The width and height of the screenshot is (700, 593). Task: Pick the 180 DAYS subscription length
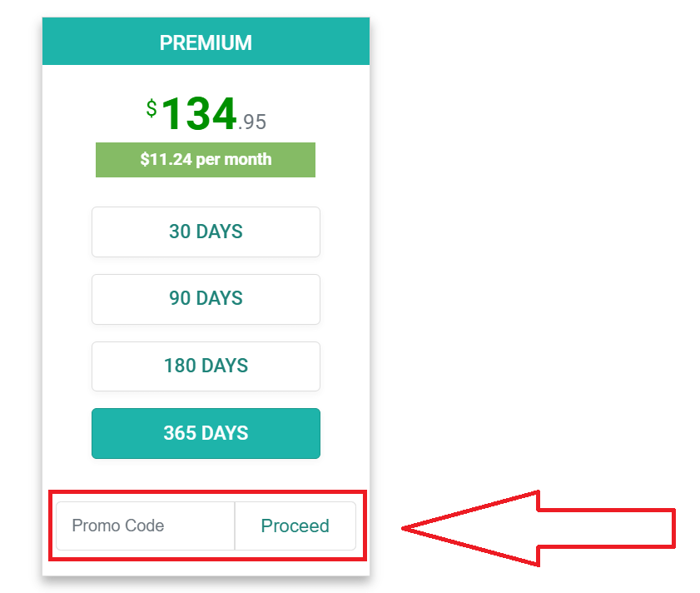coord(206,366)
